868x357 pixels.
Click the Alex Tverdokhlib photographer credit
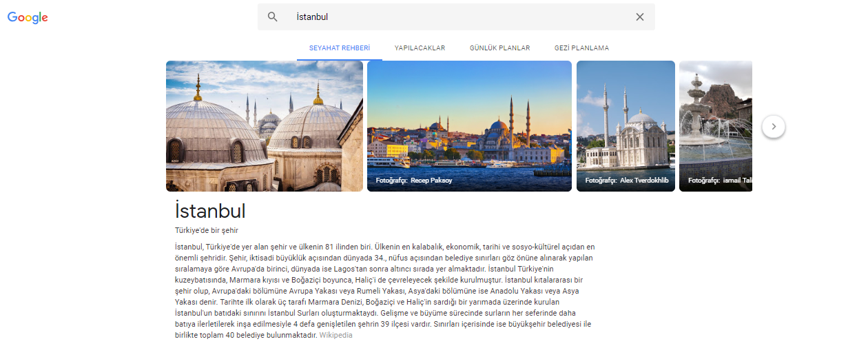627,181
